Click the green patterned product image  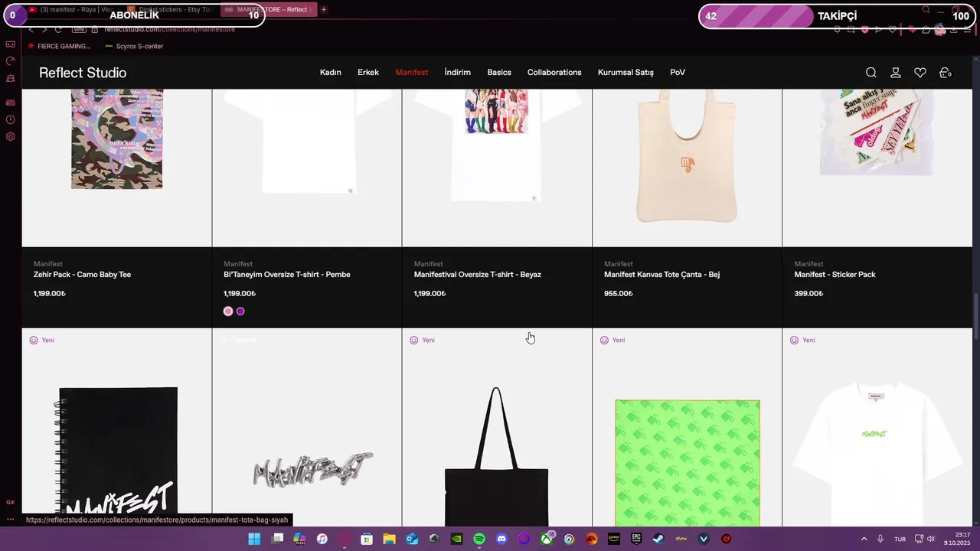coord(688,463)
